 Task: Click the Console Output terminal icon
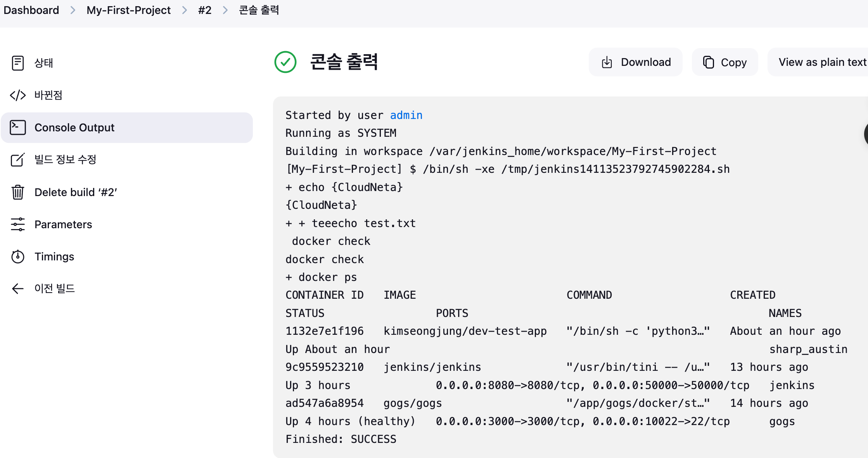coord(18,127)
